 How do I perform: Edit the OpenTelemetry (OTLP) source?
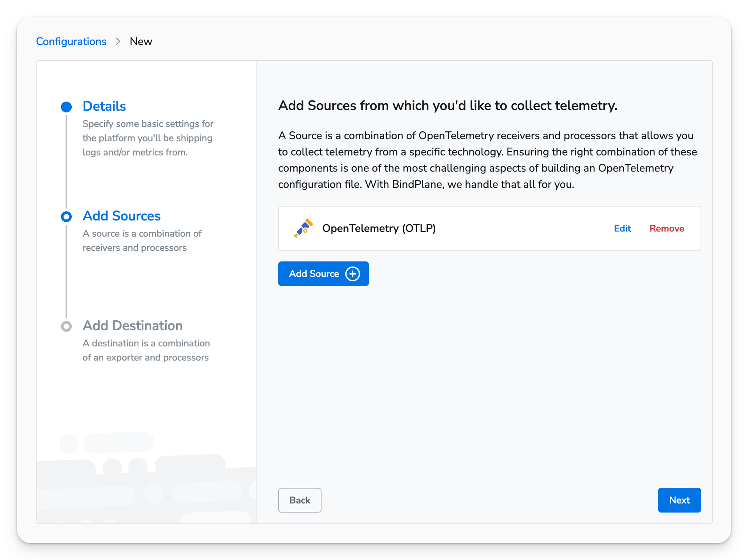(622, 228)
